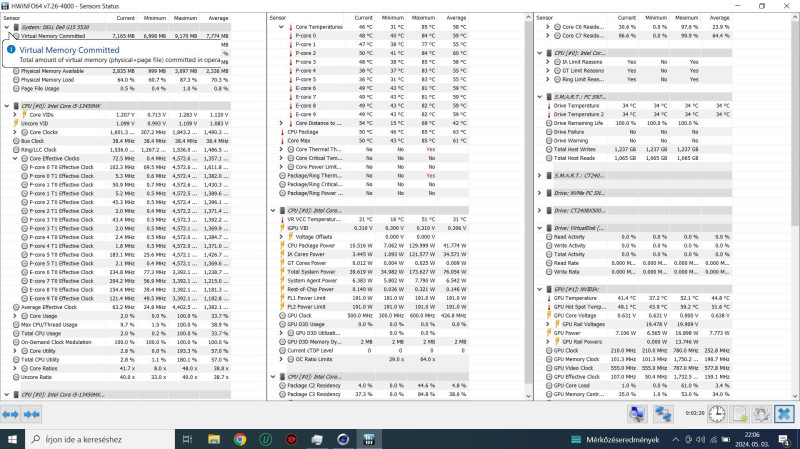Click the Minimum column header in right panel
The height and width of the screenshot is (449, 800).
(x=656, y=18)
